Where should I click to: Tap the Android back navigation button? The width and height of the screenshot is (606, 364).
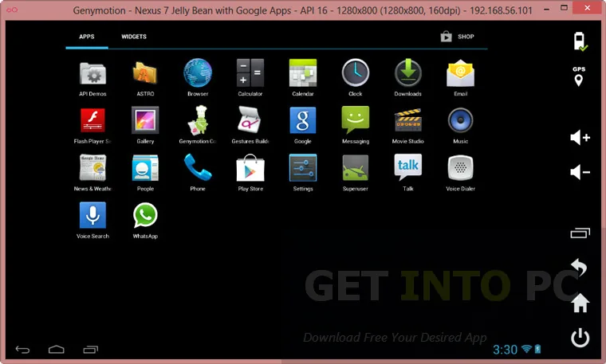(22, 350)
